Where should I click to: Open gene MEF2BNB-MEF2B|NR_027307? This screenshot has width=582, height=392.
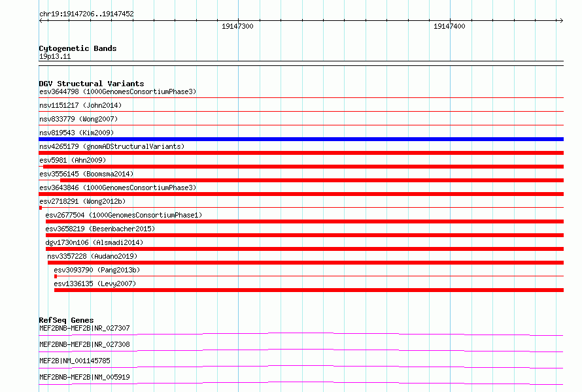point(84,328)
